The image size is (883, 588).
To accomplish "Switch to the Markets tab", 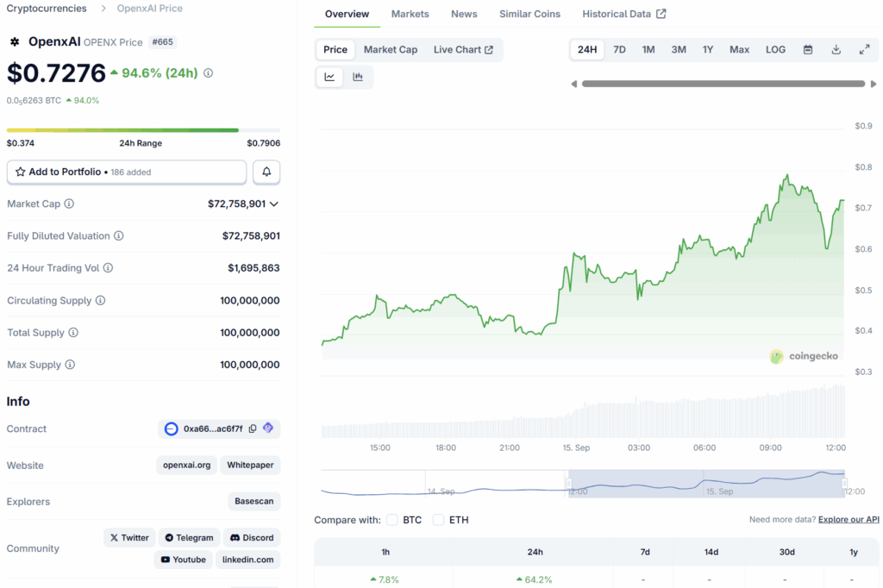I will click(410, 14).
